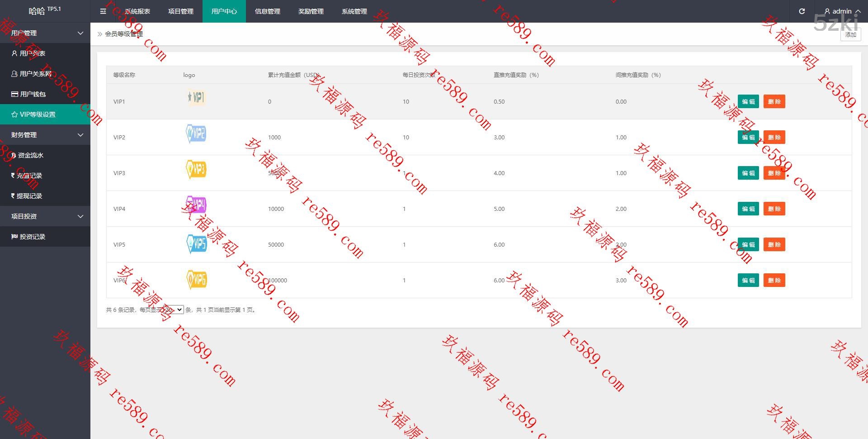The height and width of the screenshot is (439, 868).
Task: Open 充值记录 in the sidebar
Action: point(45,176)
